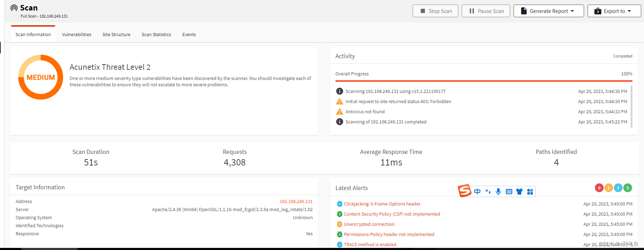The width and height of the screenshot is (644, 250).
Task: Click the stop square icon in Stop Scan
Action: pyautogui.click(x=423, y=11)
